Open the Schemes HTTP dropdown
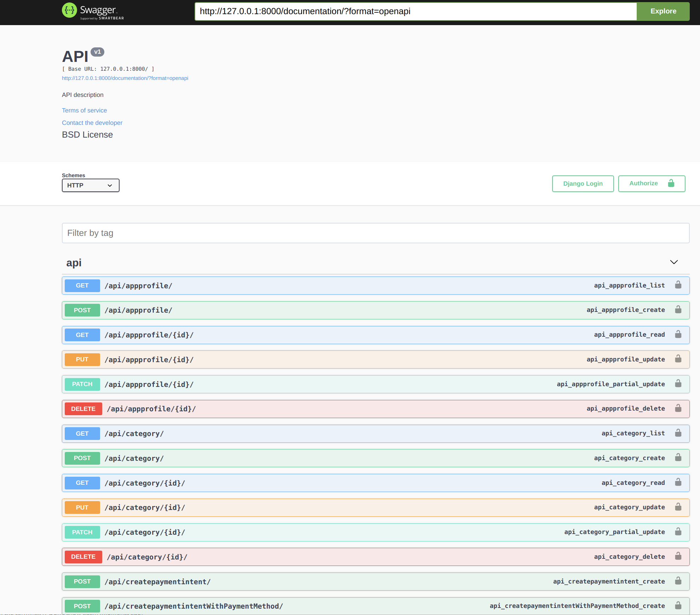This screenshot has height=615, width=700. (x=91, y=185)
